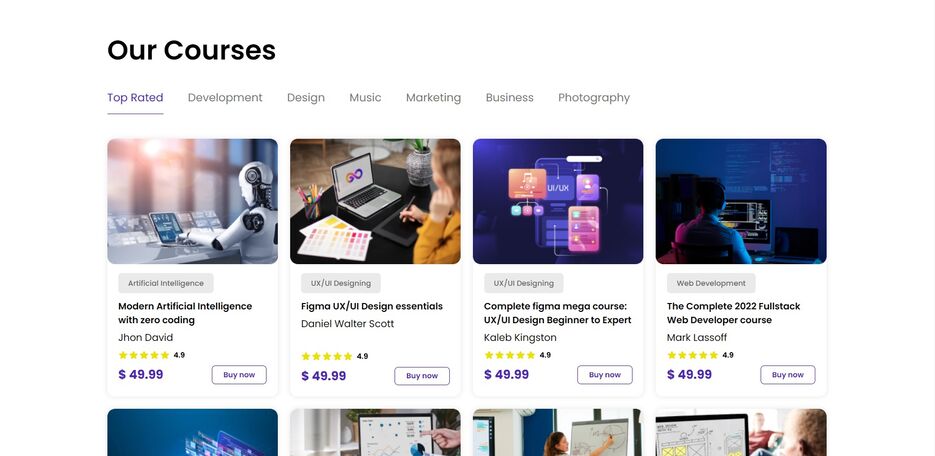Buy the Modern Artificial Intelligence course

click(239, 375)
